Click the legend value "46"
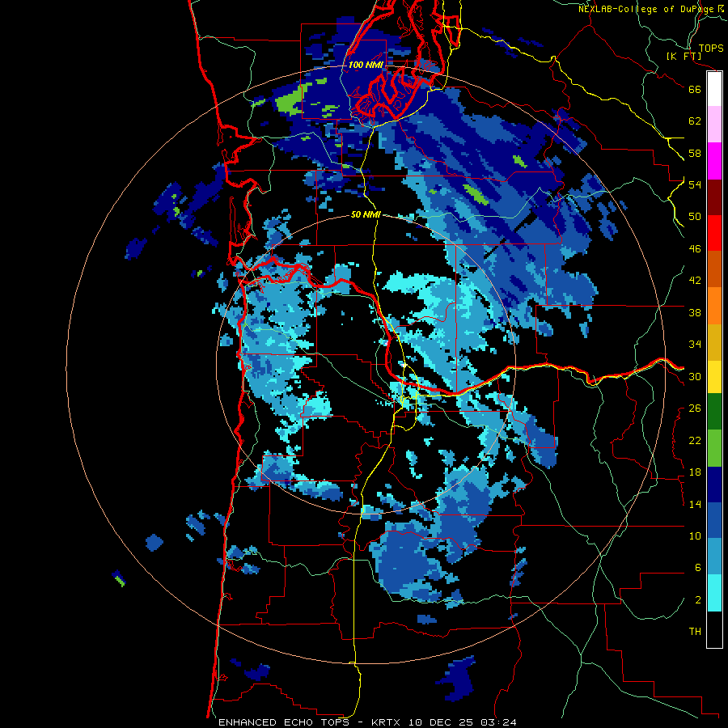 pos(695,249)
